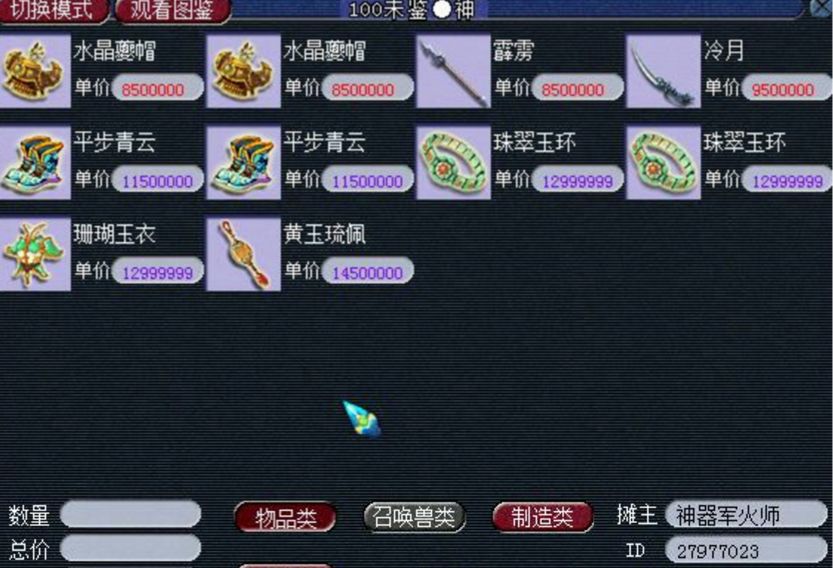Select the second 平步青云 boots icon
833x568 pixels.
point(243,163)
